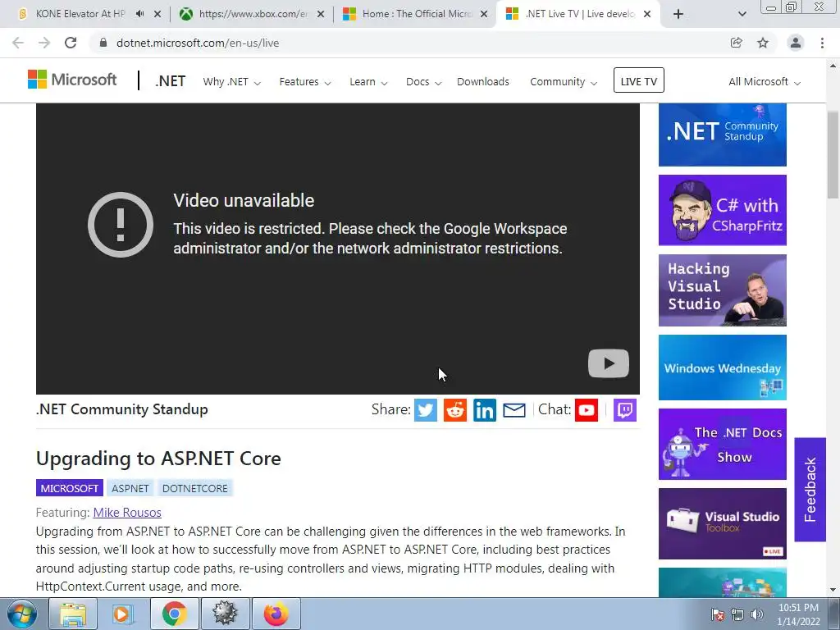Open a new browser tab
This screenshot has width=840, height=630.
click(x=678, y=15)
